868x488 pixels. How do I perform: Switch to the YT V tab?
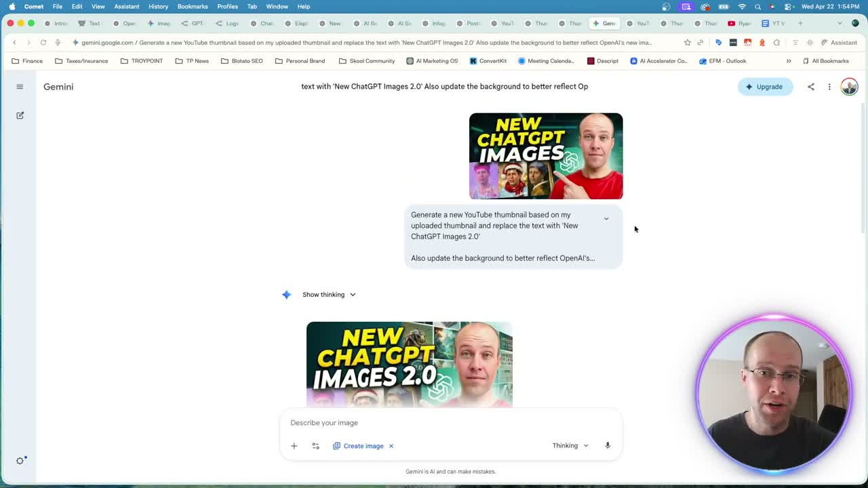click(774, 23)
